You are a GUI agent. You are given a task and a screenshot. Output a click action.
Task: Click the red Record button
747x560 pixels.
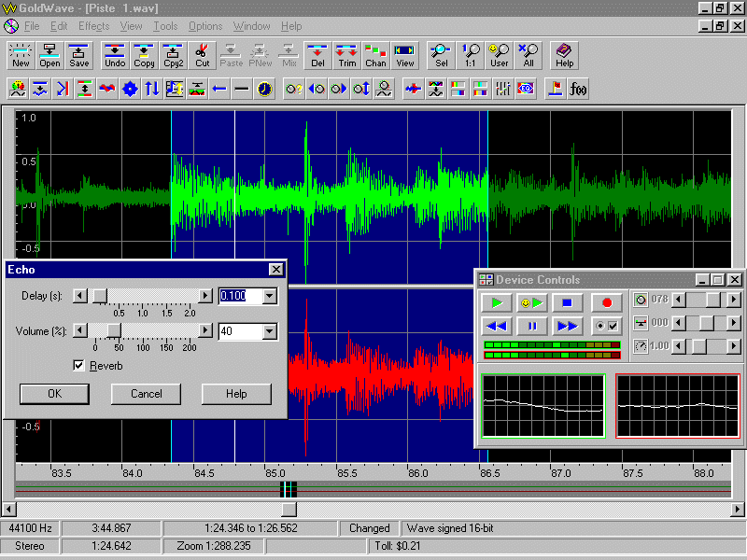tap(606, 302)
